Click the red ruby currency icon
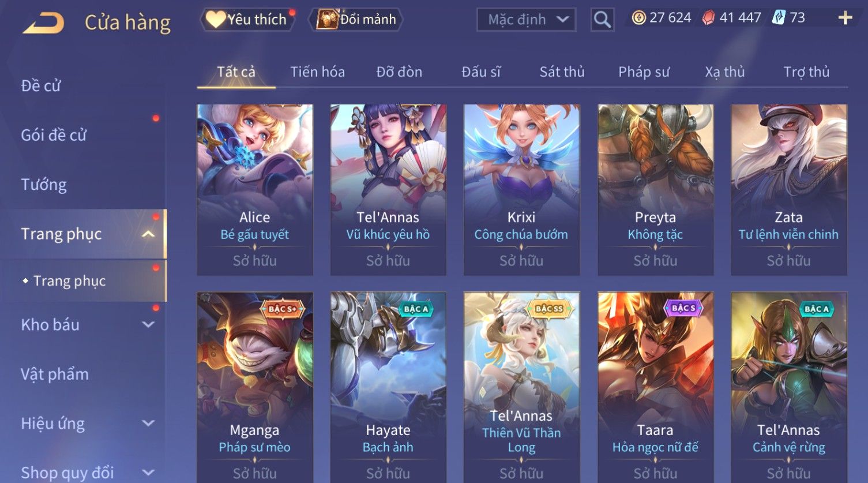This screenshot has height=483, width=868. click(708, 18)
